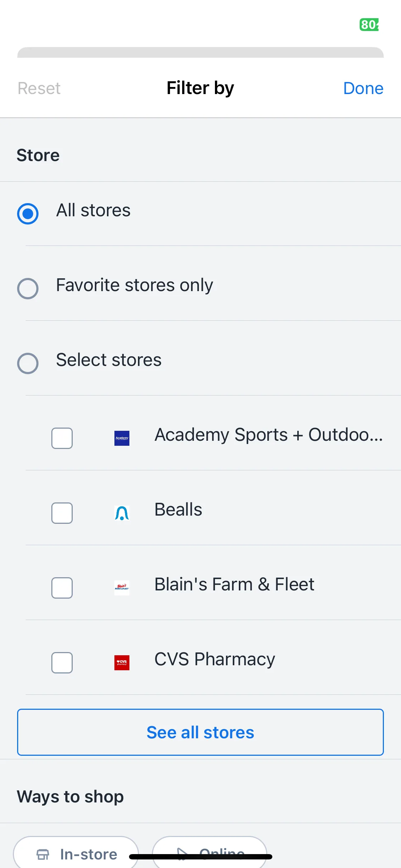Check the Bealls checkbox
Image resolution: width=401 pixels, height=868 pixels.
62,513
